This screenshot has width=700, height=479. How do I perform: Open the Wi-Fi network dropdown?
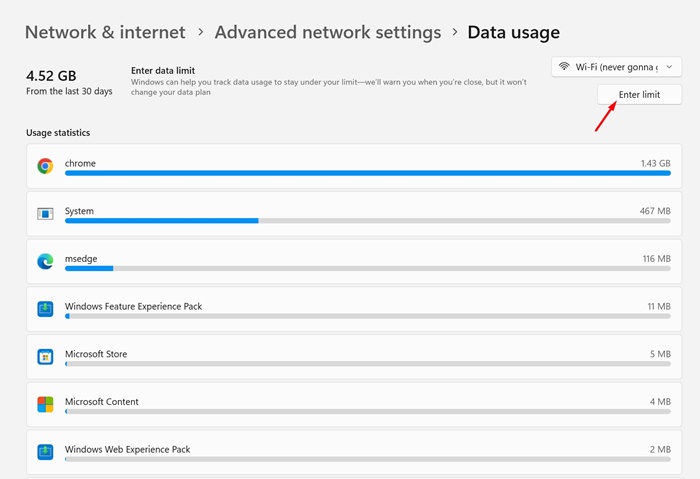pyautogui.click(x=616, y=67)
